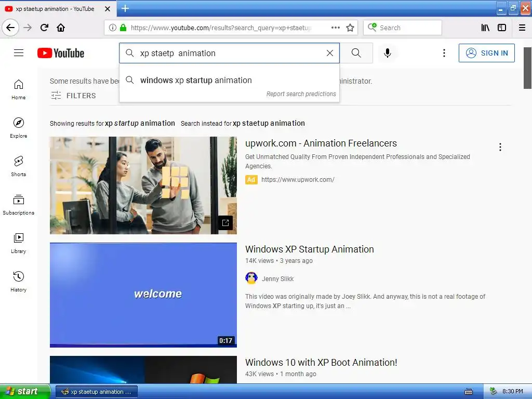Open Library in the YouTube sidebar
Image resolution: width=532 pixels, height=399 pixels.
(19, 243)
